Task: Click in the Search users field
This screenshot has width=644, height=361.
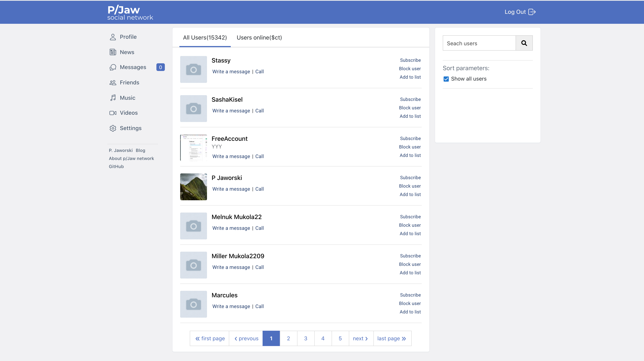Action: (479, 43)
